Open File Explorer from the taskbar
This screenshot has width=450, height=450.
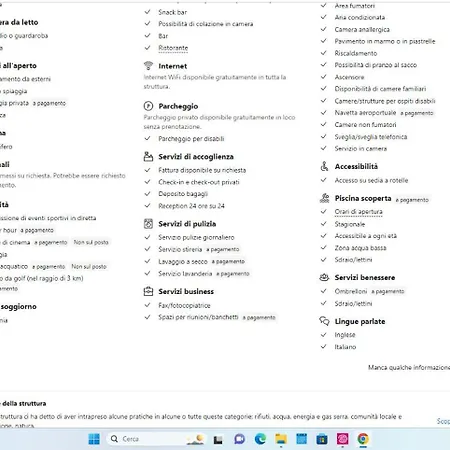point(281,439)
